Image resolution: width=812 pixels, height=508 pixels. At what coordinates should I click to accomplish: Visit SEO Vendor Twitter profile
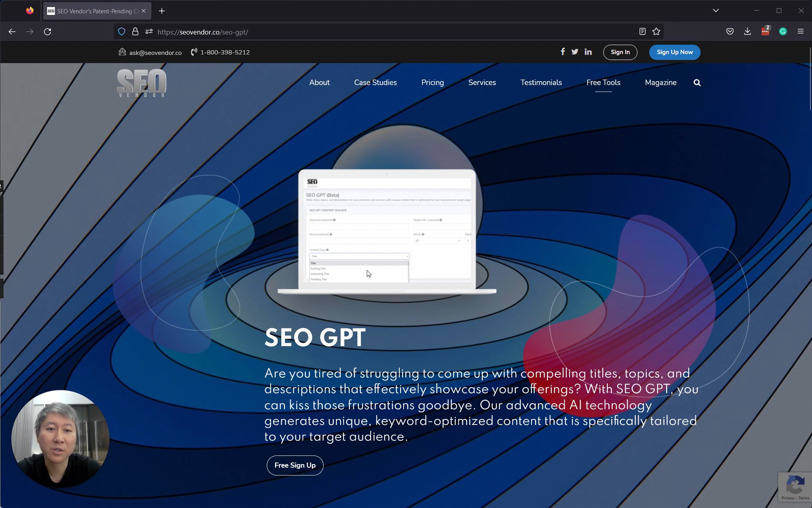click(575, 52)
